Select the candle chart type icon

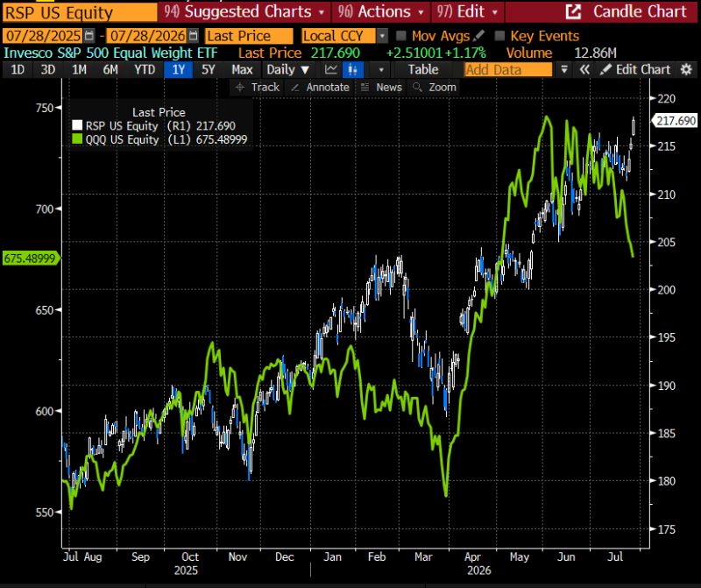tap(353, 70)
